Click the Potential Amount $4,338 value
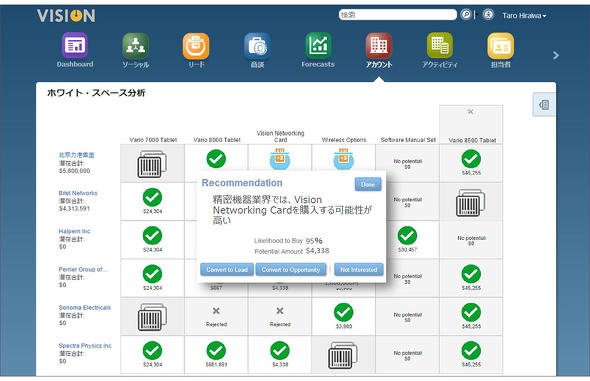Screen dimensions: 590x381 coord(317,251)
